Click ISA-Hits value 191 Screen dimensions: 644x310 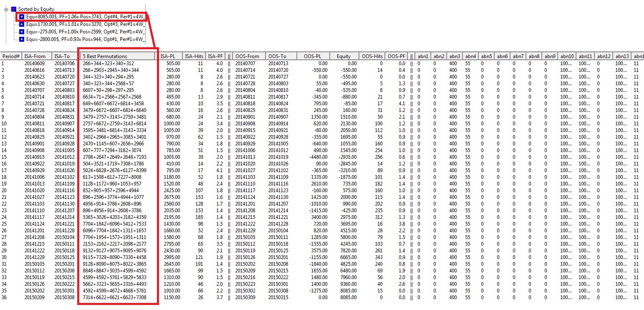(199, 264)
